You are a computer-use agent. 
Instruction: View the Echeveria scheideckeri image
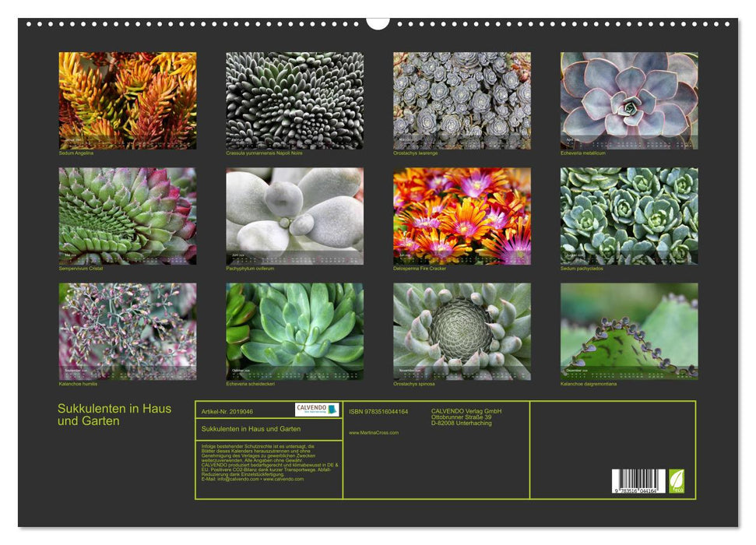click(294, 331)
